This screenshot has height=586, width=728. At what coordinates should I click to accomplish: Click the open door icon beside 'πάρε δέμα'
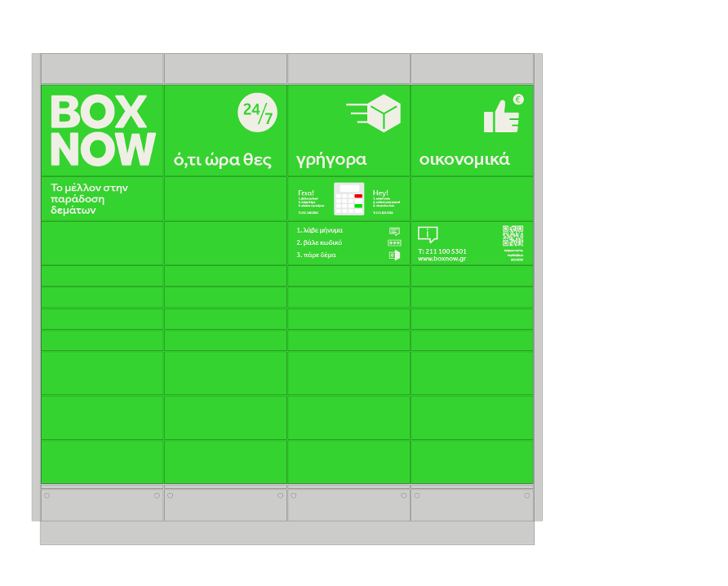[x=394, y=255]
